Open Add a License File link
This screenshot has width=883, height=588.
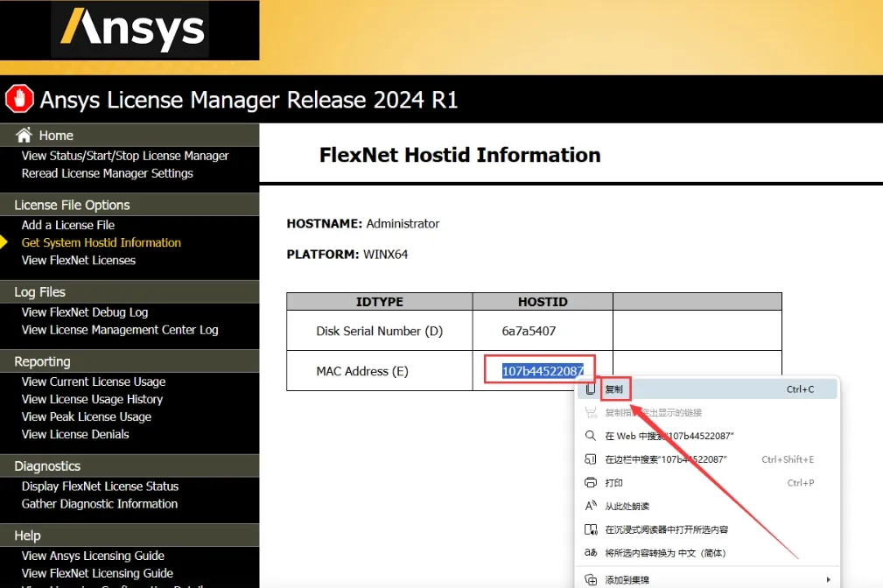67,225
